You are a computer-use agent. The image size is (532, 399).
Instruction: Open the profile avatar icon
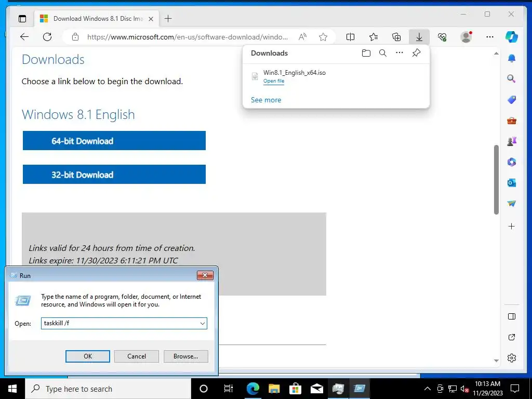(x=466, y=37)
